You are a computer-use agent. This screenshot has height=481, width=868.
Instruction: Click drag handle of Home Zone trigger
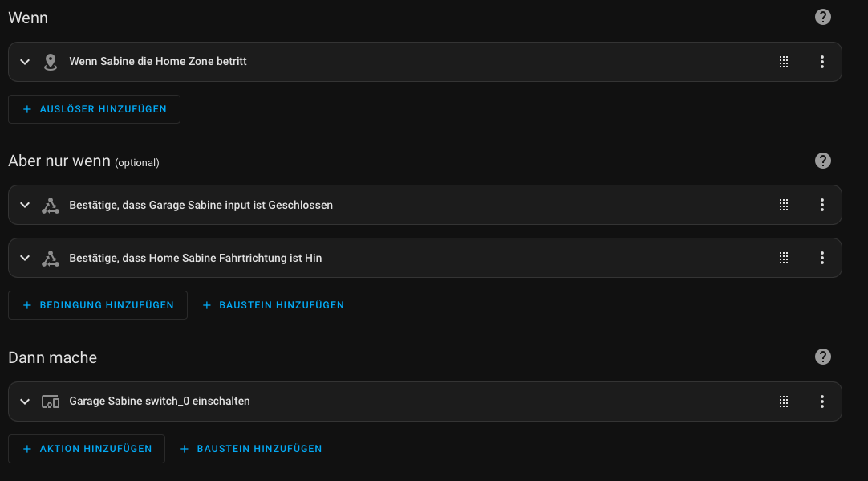point(784,62)
